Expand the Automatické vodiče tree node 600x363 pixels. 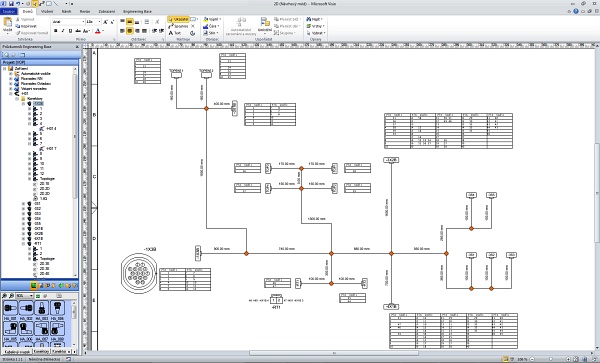11,73
